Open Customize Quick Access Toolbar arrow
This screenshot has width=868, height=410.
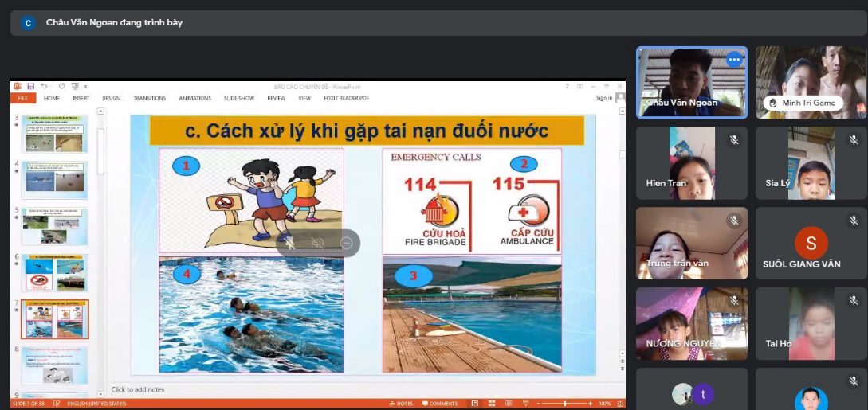[85, 87]
